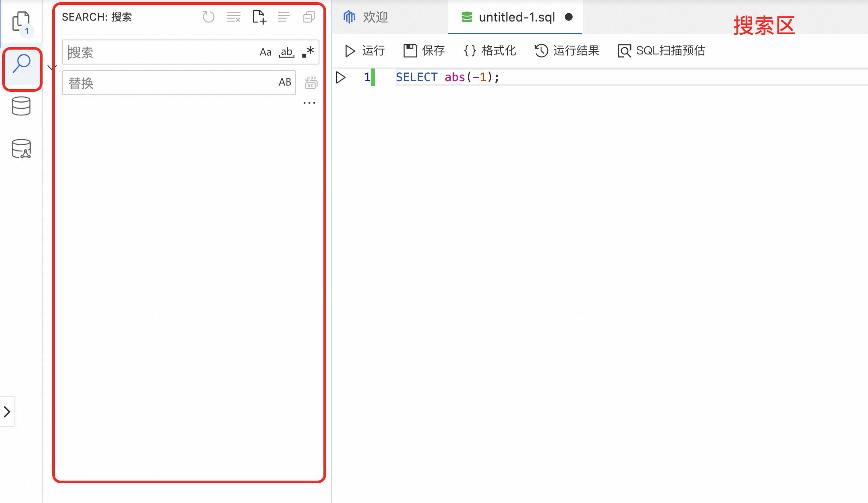This screenshot has height=503, width=868.
Task: Toggle match whole word option
Action: coord(287,52)
